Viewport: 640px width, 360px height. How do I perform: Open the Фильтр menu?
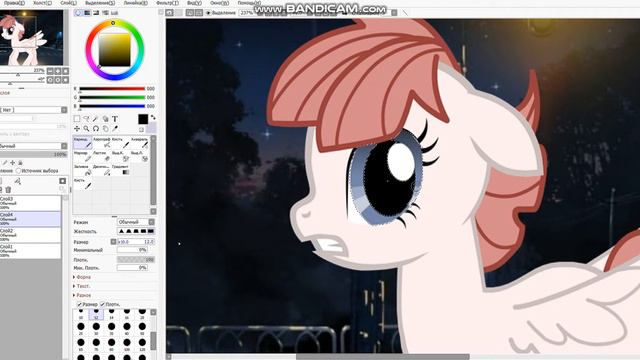click(167, 3)
